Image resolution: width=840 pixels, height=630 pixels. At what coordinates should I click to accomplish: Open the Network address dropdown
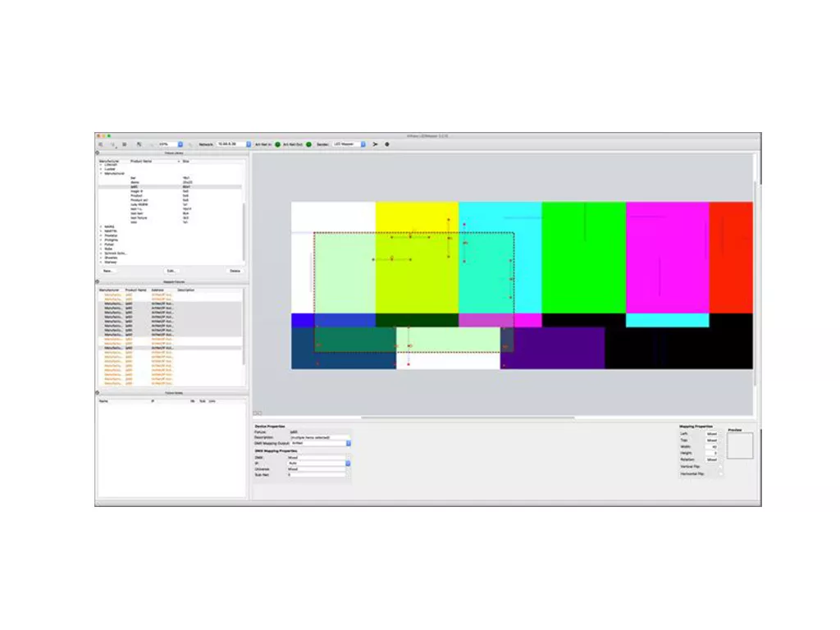[x=248, y=144]
